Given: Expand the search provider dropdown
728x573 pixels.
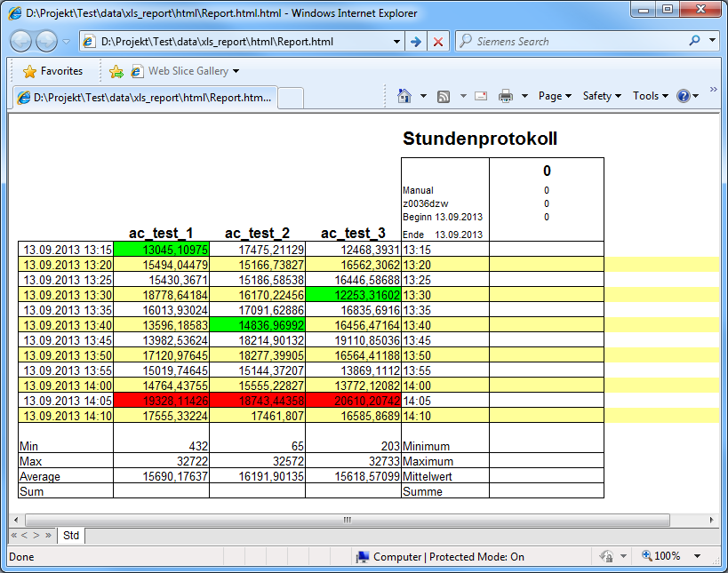Looking at the screenshot, I should pos(712,41).
